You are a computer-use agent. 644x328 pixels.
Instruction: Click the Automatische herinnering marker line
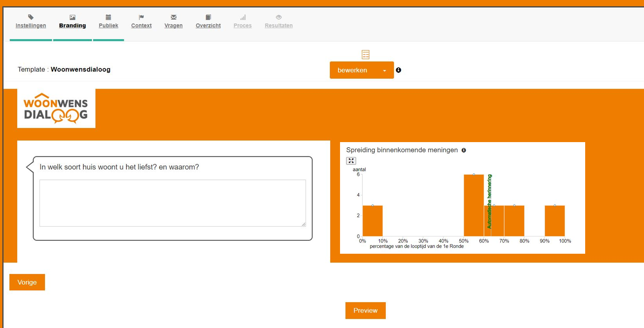pos(490,201)
